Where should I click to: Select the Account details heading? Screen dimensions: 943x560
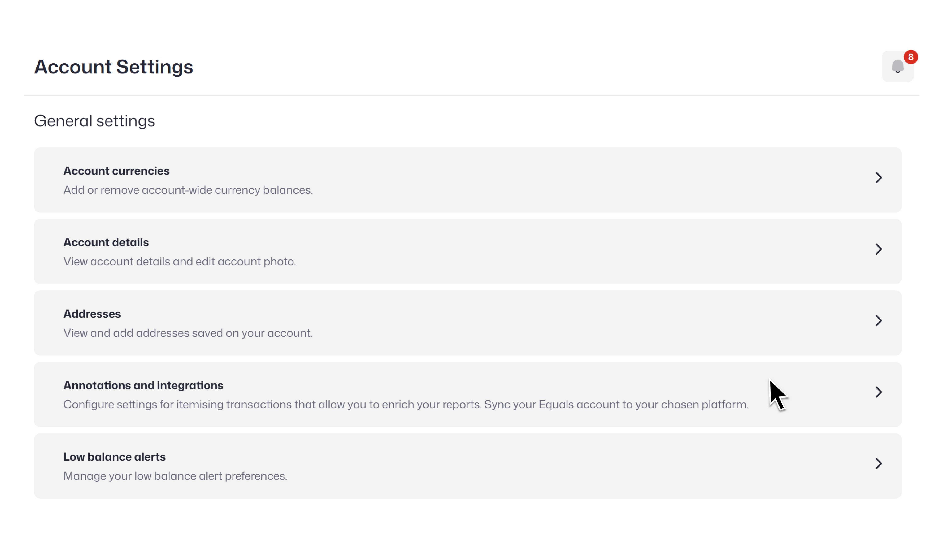pos(106,242)
